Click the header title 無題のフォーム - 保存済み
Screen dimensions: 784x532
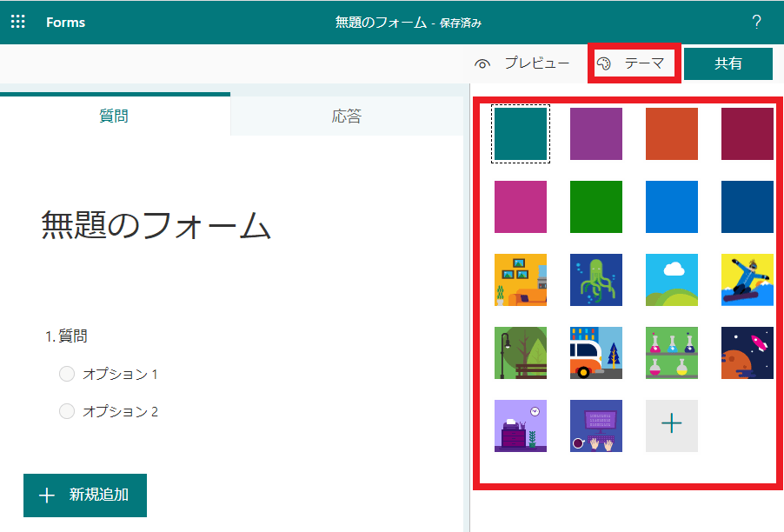pyautogui.click(x=408, y=23)
